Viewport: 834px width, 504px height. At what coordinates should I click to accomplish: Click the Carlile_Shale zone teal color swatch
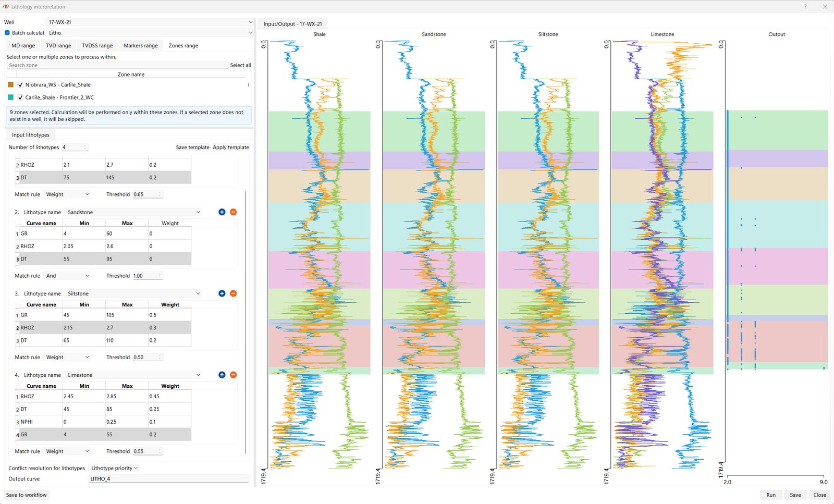(10, 97)
